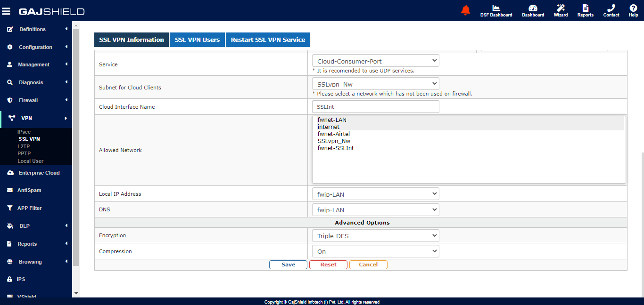Image resolution: width=644 pixels, height=305 pixels.
Task: Switch to SSL VPN Users tab
Action: click(x=197, y=40)
